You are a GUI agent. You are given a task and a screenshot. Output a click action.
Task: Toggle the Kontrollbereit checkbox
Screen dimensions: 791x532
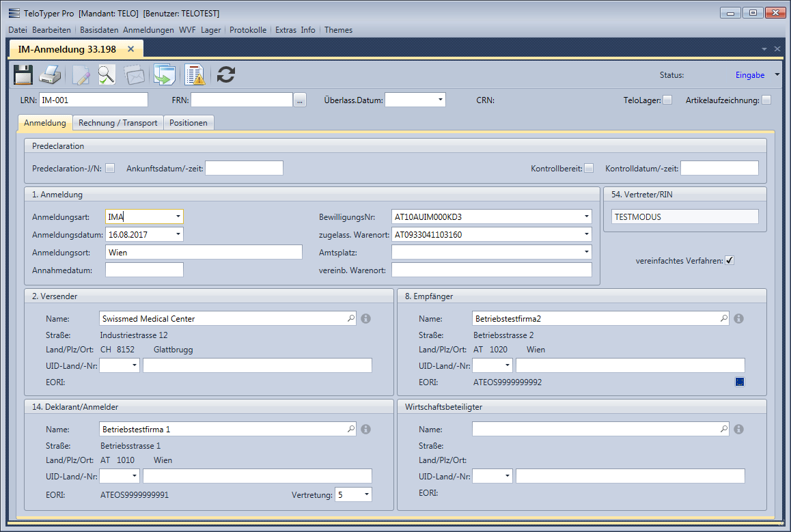pyautogui.click(x=589, y=168)
